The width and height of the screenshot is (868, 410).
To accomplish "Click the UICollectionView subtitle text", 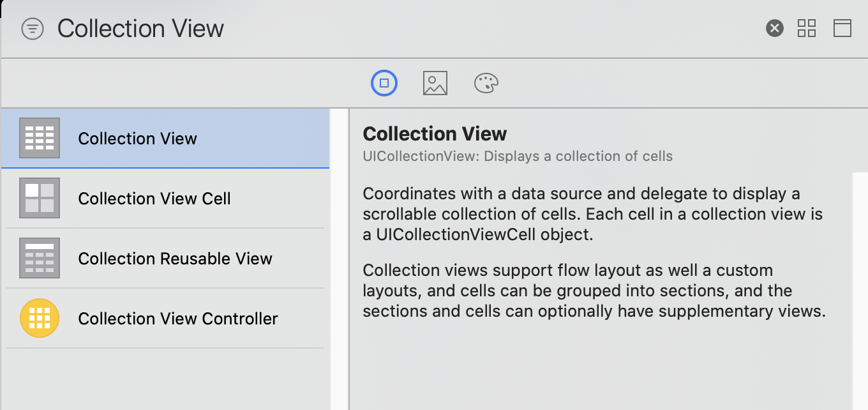I will click(x=517, y=156).
